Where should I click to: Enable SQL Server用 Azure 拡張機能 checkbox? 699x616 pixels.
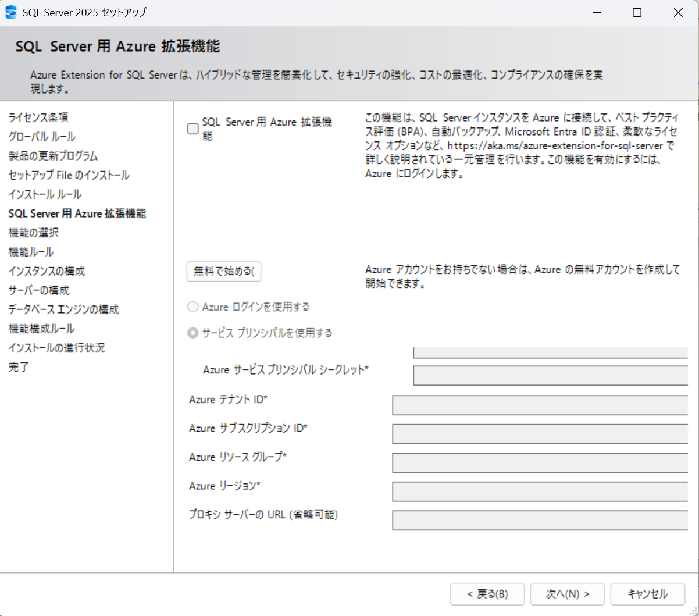pyautogui.click(x=193, y=129)
